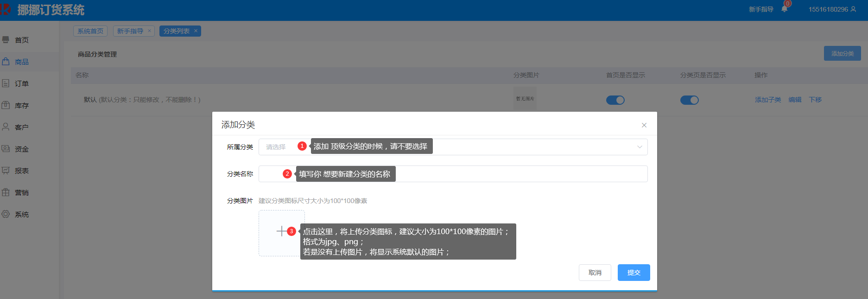Click the plus icon to upload category image

pyautogui.click(x=281, y=231)
